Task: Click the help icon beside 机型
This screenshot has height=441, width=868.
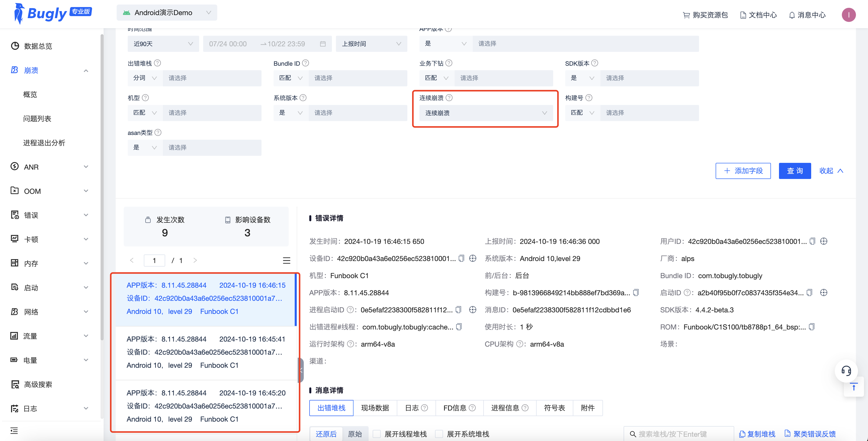Action: [x=145, y=97]
